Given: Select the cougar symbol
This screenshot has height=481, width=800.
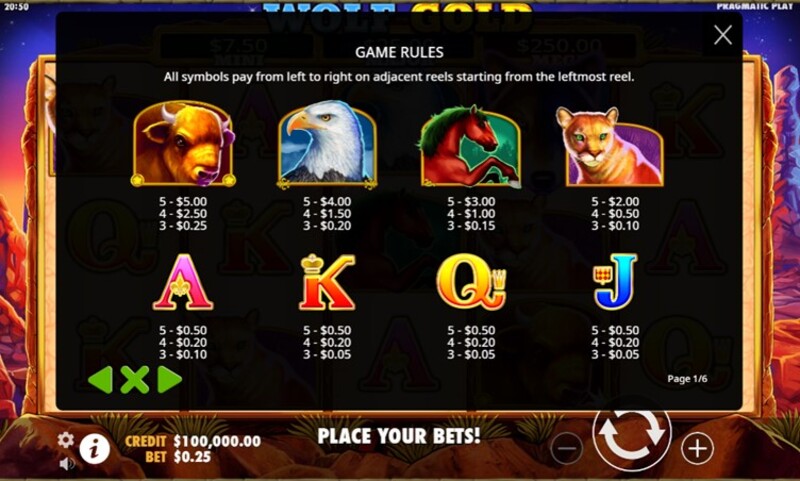Looking at the screenshot, I should point(610,146).
